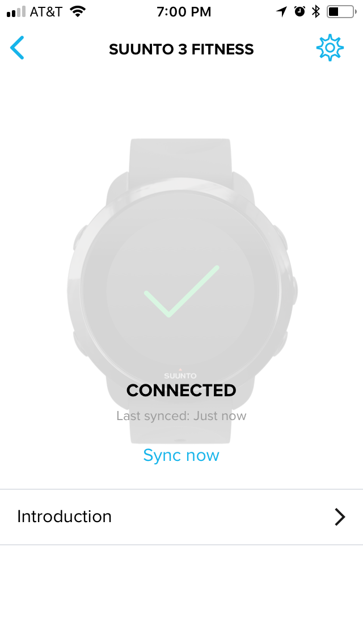Screen dimensions: 363x644
Task: Expand Introduction using right chevron
Action: [x=340, y=516]
